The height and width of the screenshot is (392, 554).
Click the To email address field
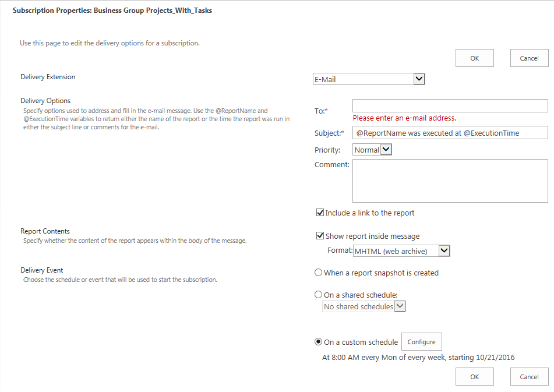[450, 105]
